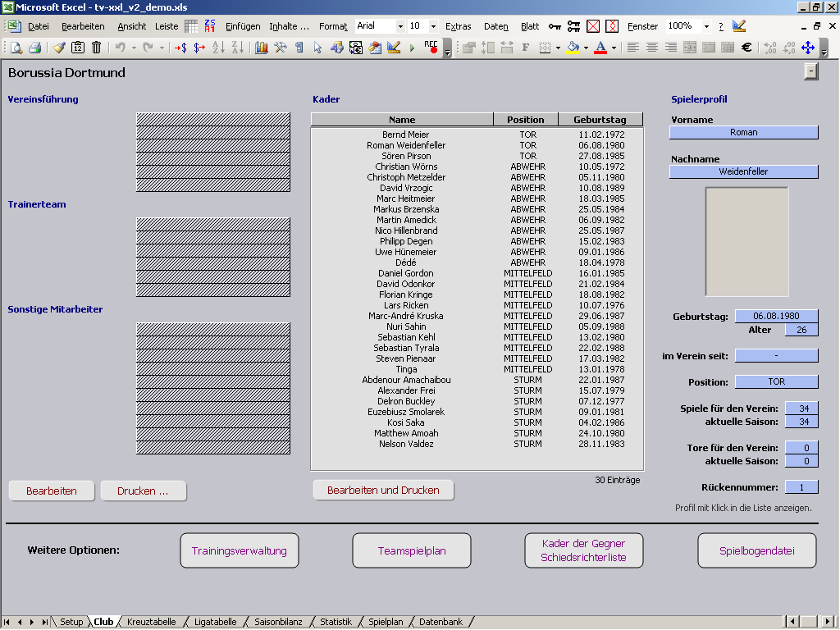The width and height of the screenshot is (840, 630).
Task: Click the blue four-way move arrows icon
Action: coord(808,48)
